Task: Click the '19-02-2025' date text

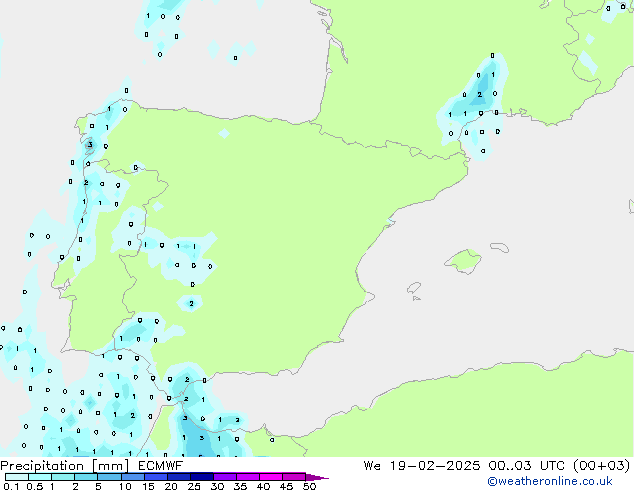Action: coord(435,466)
